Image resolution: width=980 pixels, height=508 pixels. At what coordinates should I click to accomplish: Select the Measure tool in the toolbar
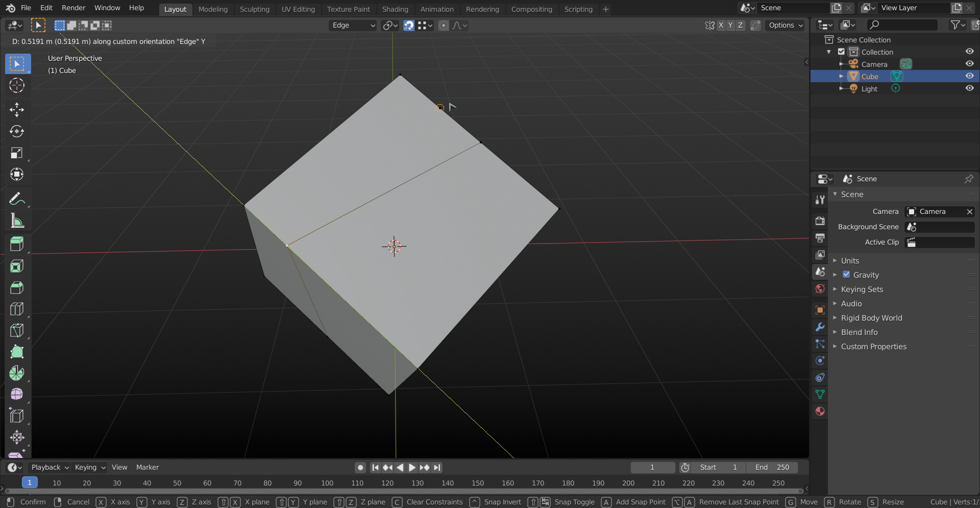pyautogui.click(x=17, y=221)
